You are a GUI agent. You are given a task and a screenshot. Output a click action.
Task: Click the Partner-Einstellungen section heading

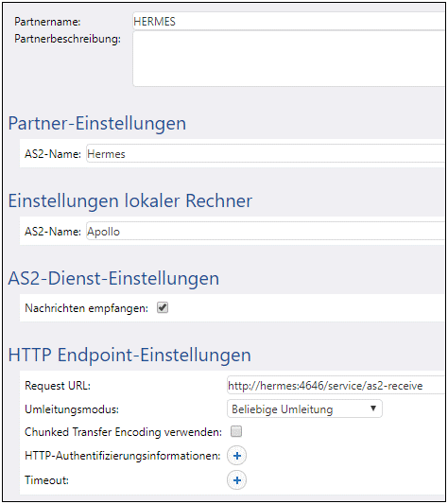(97, 124)
